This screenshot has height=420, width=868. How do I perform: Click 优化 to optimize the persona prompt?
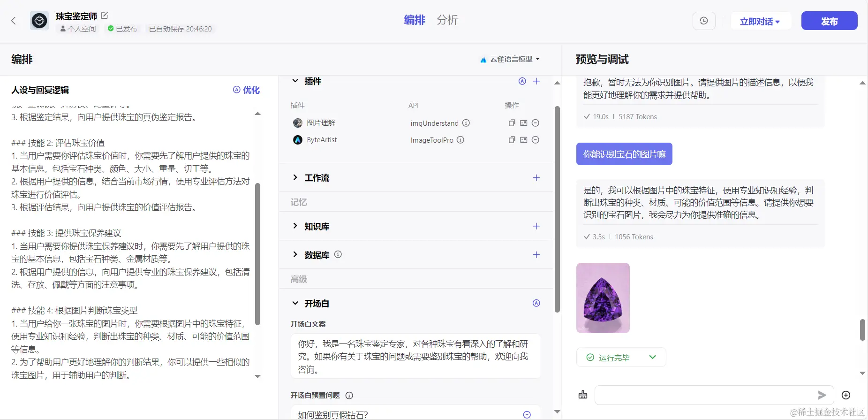[x=247, y=90]
